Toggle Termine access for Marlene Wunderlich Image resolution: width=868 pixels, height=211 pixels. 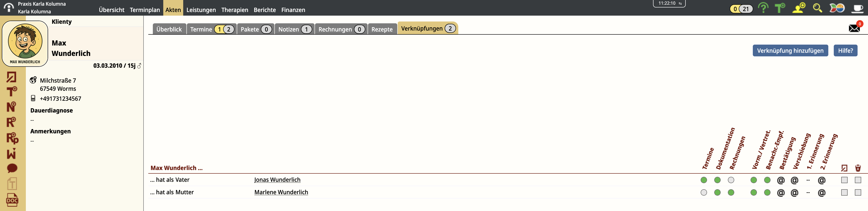[704, 192]
